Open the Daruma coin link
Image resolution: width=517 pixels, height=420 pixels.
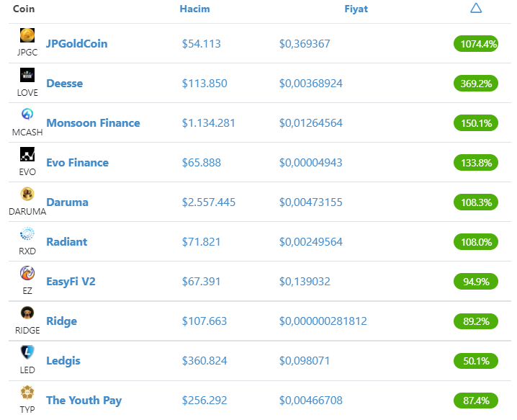(x=67, y=202)
